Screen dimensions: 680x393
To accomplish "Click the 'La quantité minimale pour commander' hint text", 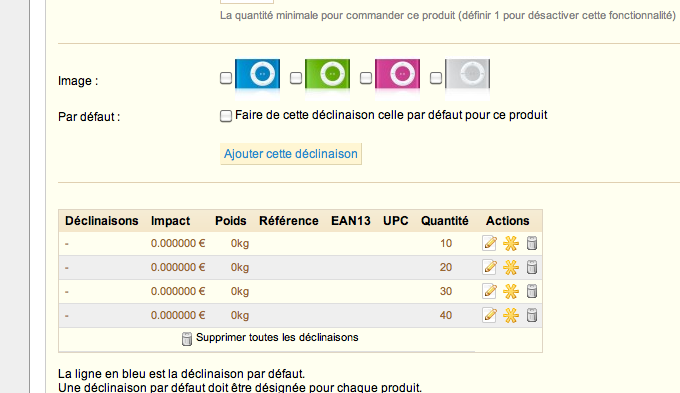I will coord(448,16).
